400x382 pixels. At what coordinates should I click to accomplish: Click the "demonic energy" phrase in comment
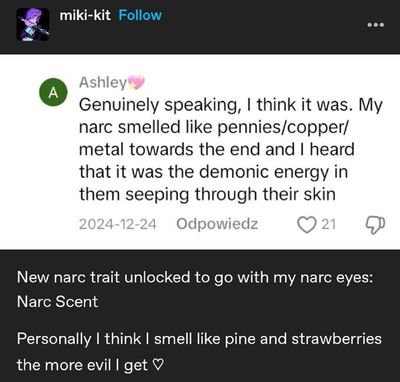coord(262,172)
